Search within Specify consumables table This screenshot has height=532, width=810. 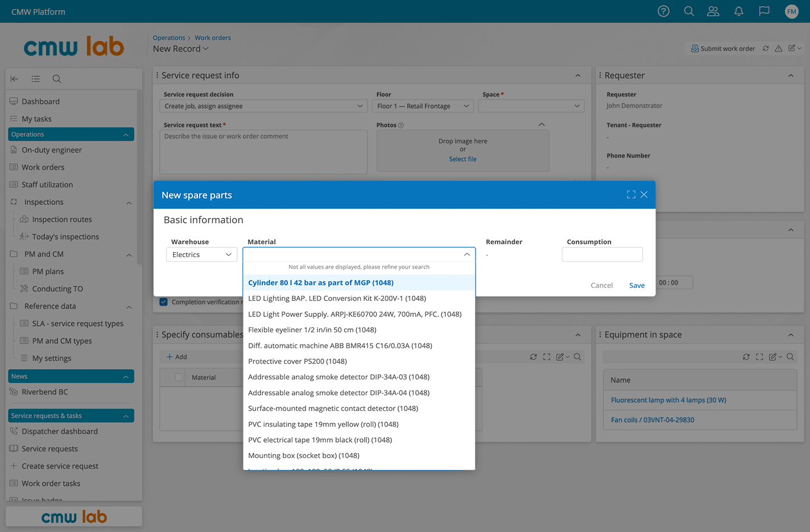click(x=577, y=357)
